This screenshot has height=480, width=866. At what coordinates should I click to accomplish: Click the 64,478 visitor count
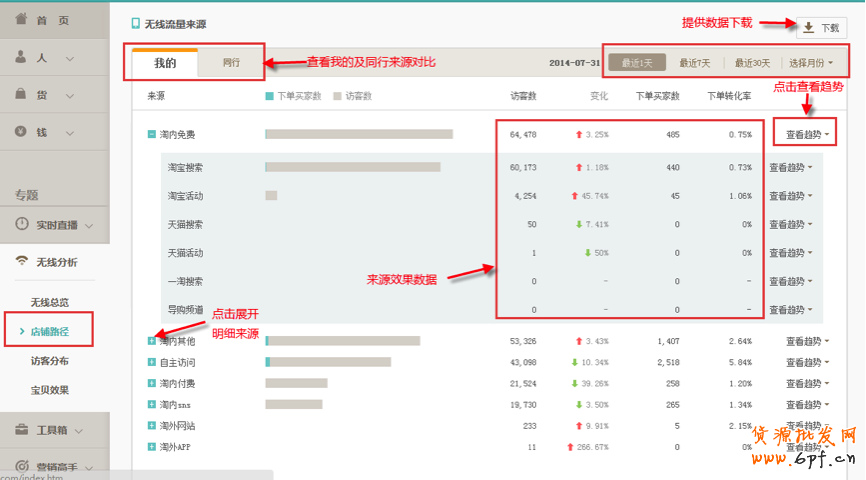point(523,134)
